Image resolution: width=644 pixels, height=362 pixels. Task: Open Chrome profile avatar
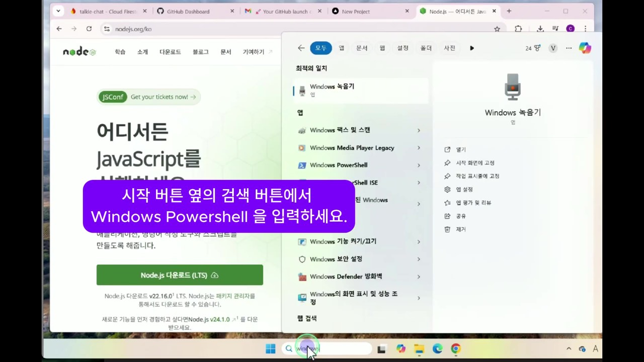pyautogui.click(x=570, y=29)
